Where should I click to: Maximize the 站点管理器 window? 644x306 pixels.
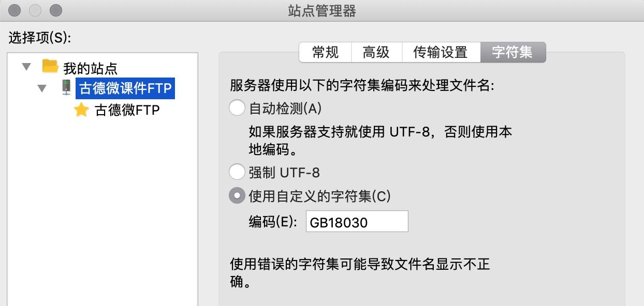pyautogui.click(x=55, y=10)
